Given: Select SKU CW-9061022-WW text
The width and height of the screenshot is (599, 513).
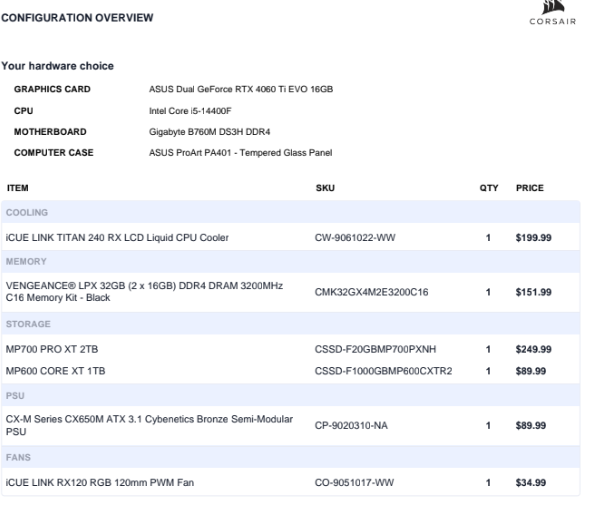Looking at the screenshot, I should coord(355,238).
